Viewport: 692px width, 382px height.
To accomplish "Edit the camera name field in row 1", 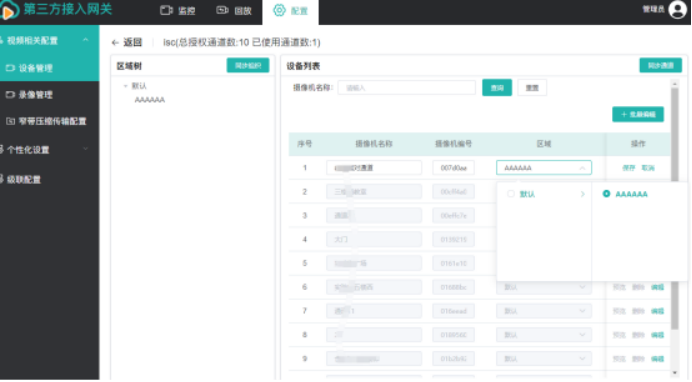I will 374,168.
